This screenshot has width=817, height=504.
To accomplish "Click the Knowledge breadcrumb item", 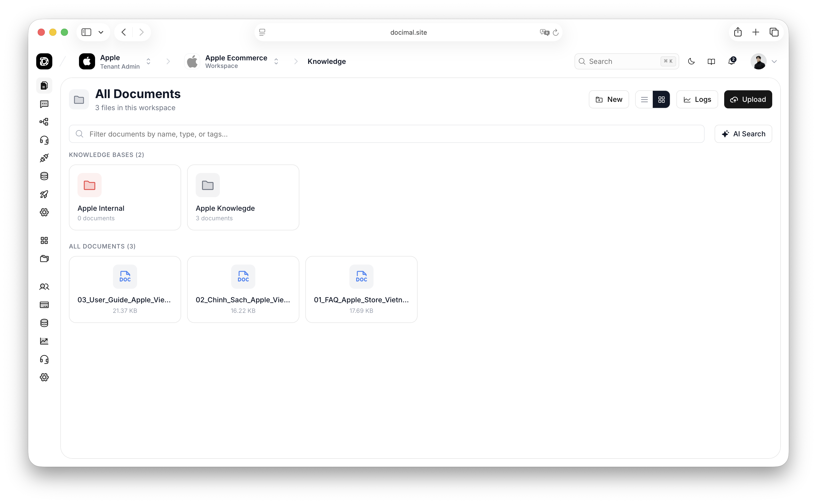I will (326, 61).
